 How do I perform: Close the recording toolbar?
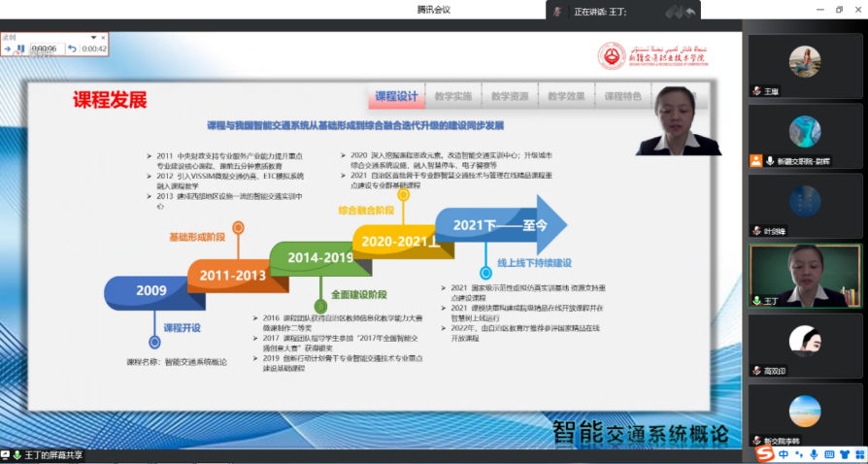click(x=102, y=37)
